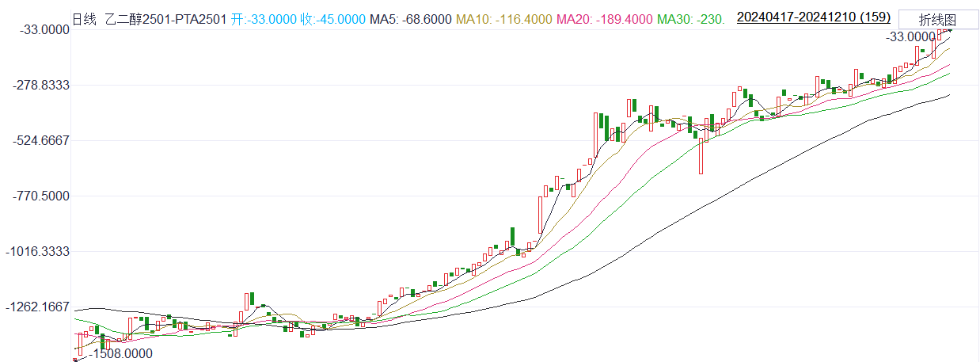980x362 pixels.
Task: Select the 日线 daily period label
Action: [83, 18]
